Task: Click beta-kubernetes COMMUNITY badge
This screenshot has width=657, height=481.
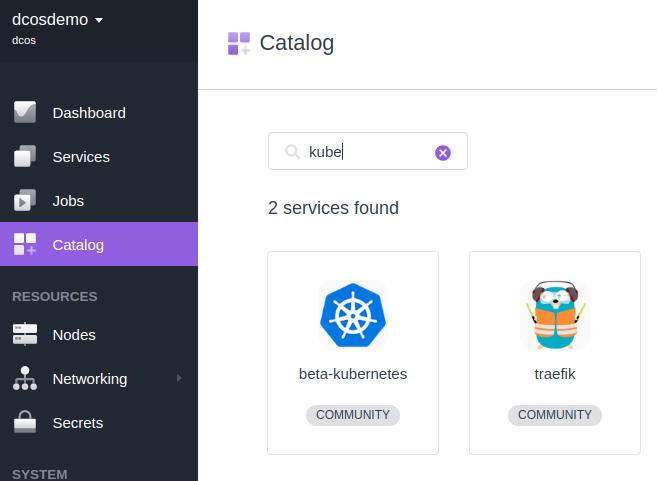Action: tap(353, 415)
